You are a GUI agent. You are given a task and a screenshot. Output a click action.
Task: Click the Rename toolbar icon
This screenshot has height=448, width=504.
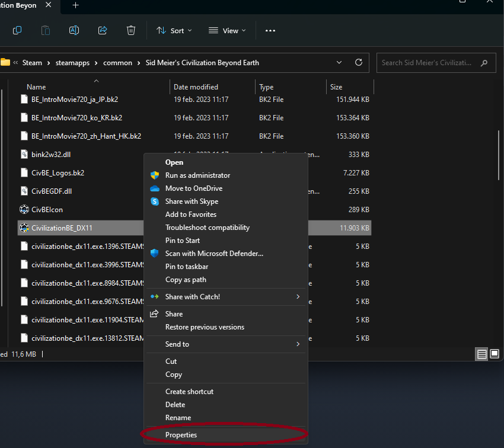point(74,30)
